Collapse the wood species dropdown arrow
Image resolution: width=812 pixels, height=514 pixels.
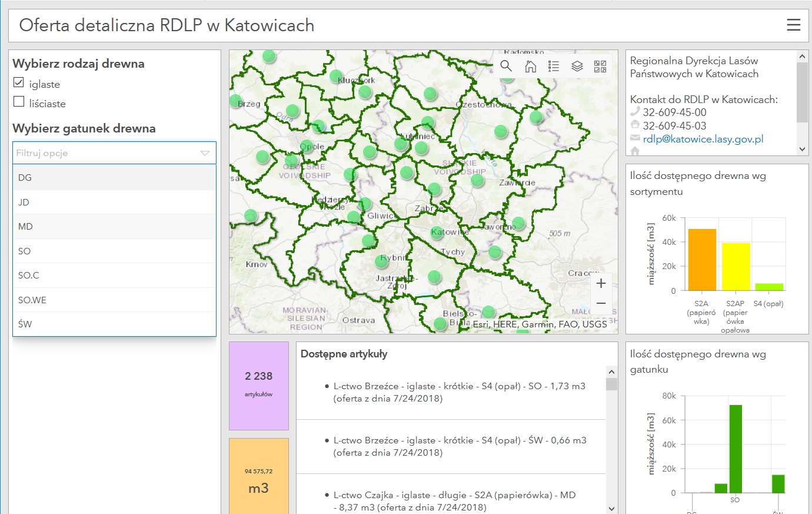[x=205, y=153]
